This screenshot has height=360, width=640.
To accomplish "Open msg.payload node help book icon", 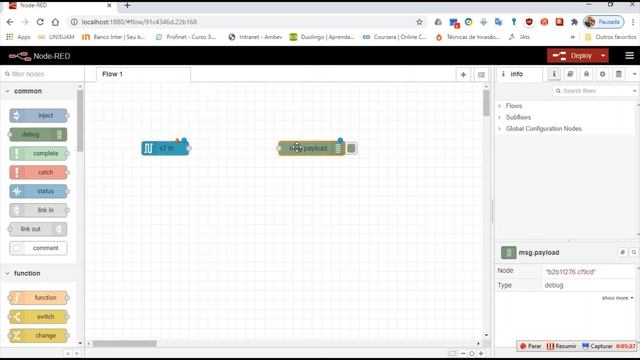I will click(x=622, y=252).
